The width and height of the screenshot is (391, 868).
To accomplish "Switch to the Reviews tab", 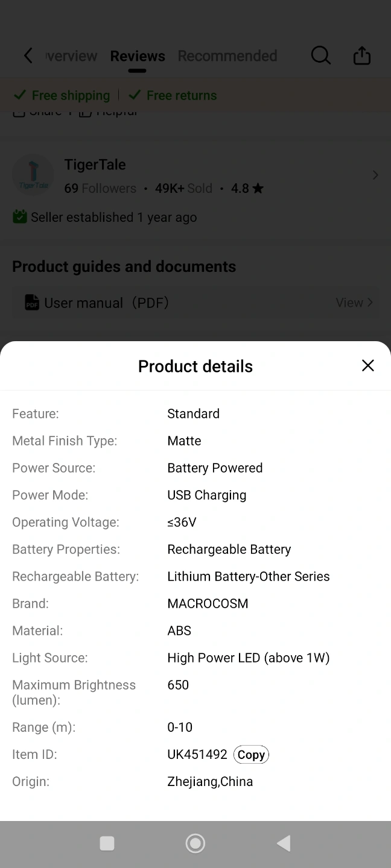I will tap(138, 56).
